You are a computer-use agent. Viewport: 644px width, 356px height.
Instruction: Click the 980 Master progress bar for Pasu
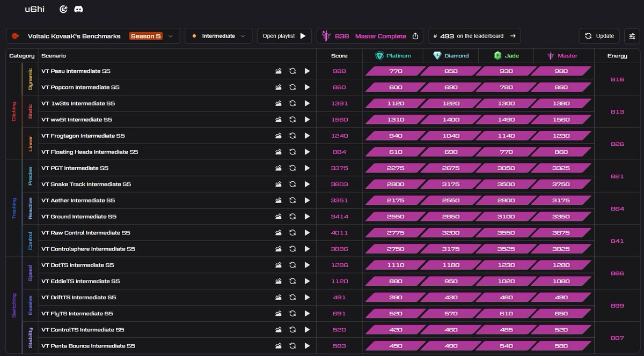561,71
